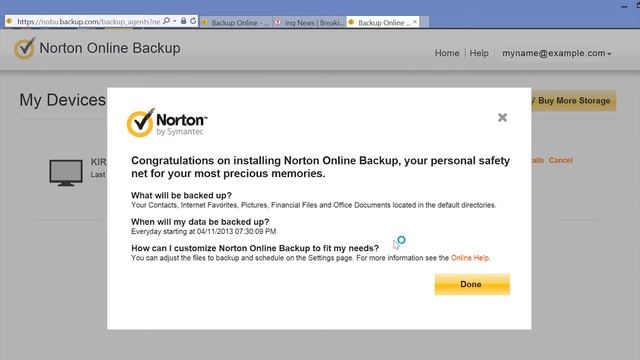Screen dimensions: 640x360
Task: Click the site favicon in address bar
Action: tap(10, 21)
